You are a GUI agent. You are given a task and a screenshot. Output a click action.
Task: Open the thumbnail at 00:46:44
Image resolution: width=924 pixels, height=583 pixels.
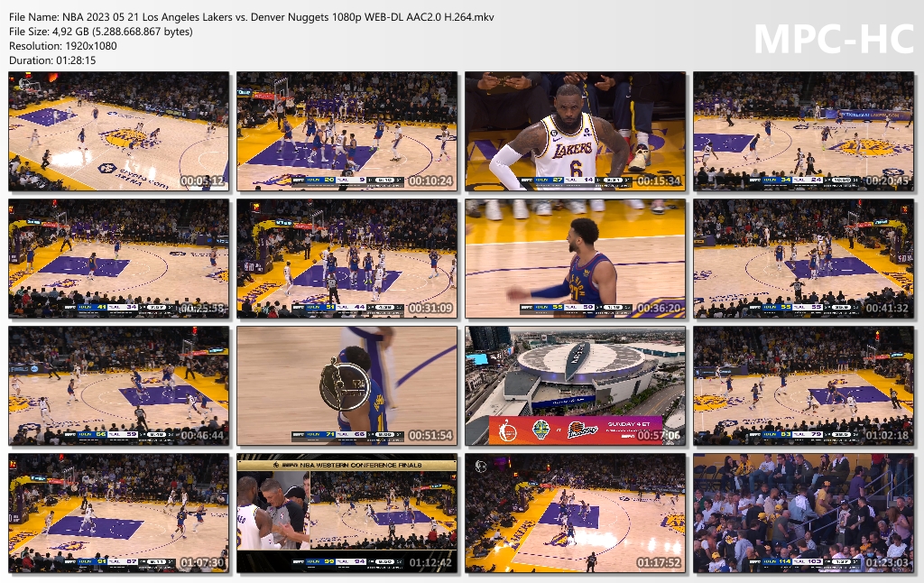click(x=118, y=385)
